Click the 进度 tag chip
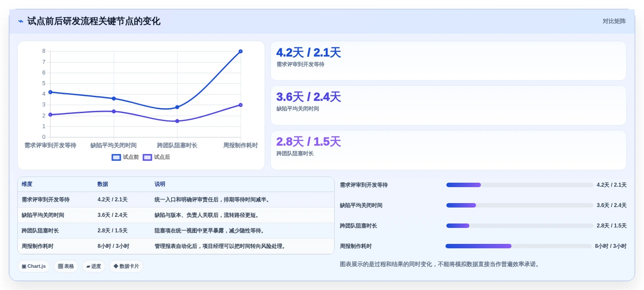This screenshot has width=644, height=290. click(94, 266)
